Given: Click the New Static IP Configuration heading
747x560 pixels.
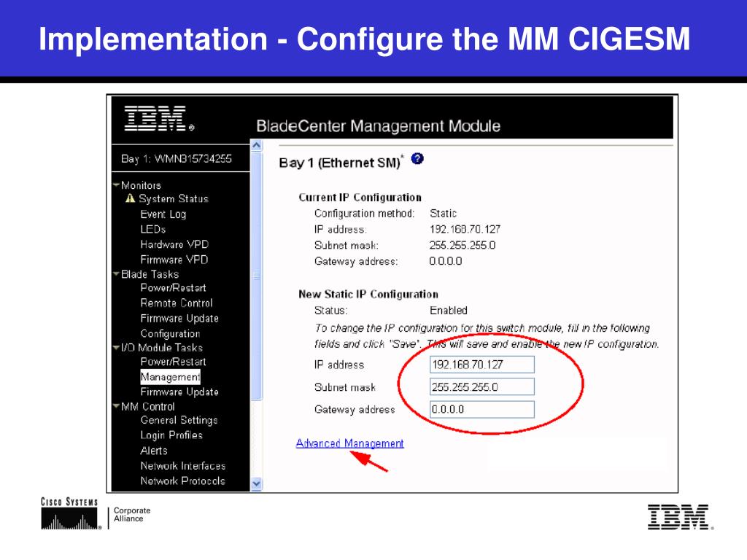Looking at the screenshot, I should pos(368,295).
